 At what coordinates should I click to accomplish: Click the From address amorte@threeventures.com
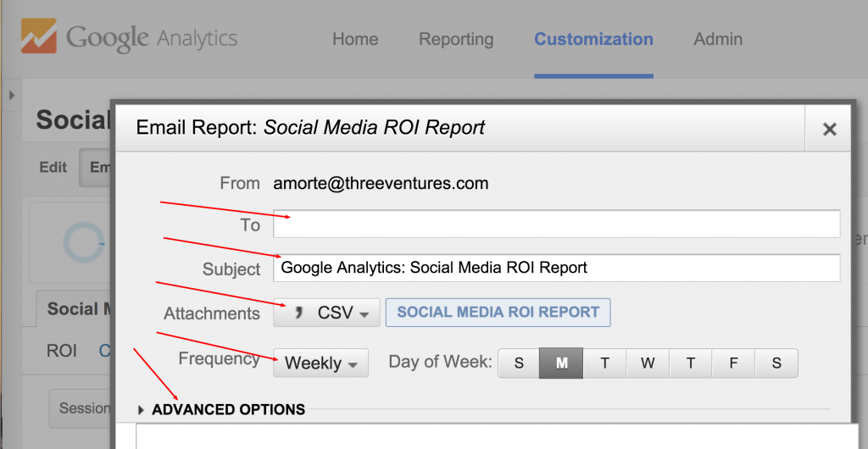[381, 183]
